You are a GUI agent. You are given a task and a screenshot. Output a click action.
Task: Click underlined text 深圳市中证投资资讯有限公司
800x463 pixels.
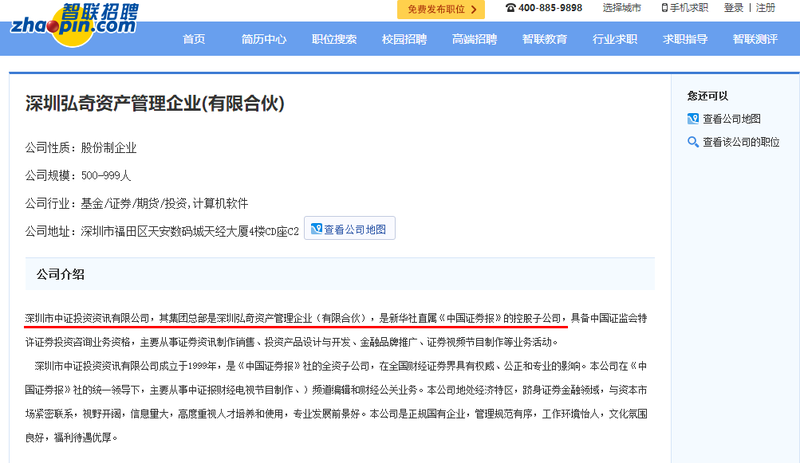(87, 318)
